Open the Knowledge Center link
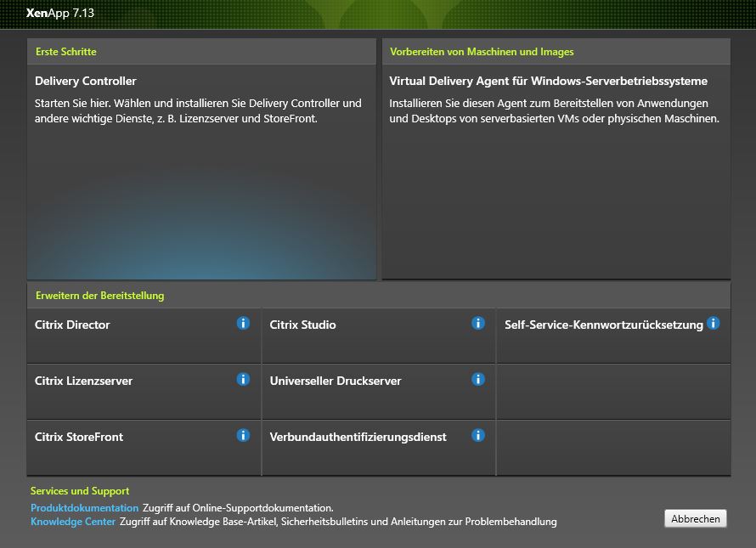 73,522
